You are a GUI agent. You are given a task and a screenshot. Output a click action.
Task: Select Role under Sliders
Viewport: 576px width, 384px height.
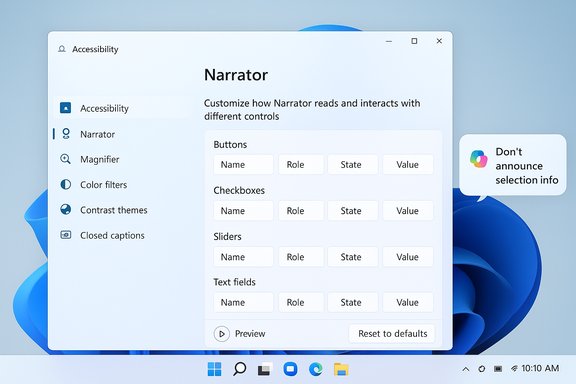(301, 257)
